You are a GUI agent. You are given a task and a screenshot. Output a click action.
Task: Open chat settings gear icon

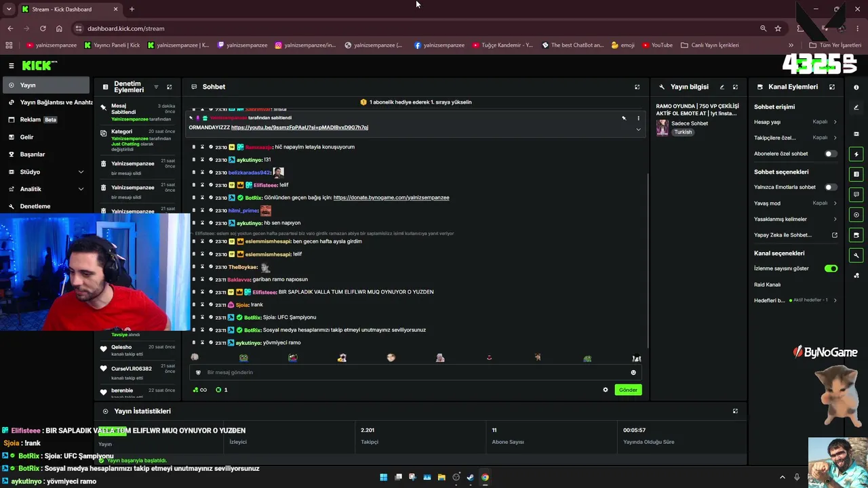coord(606,390)
